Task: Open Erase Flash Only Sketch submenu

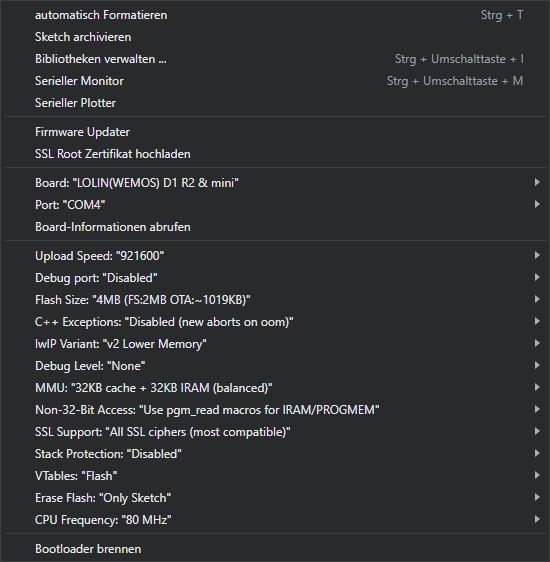Action: [x=275, y=498]
